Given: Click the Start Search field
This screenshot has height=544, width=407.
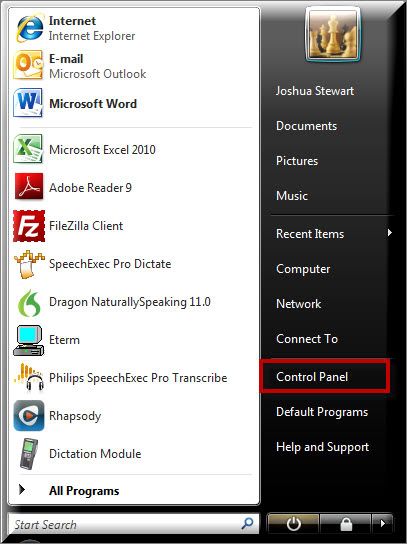Looking at the screenshot, I should (134, 524).
